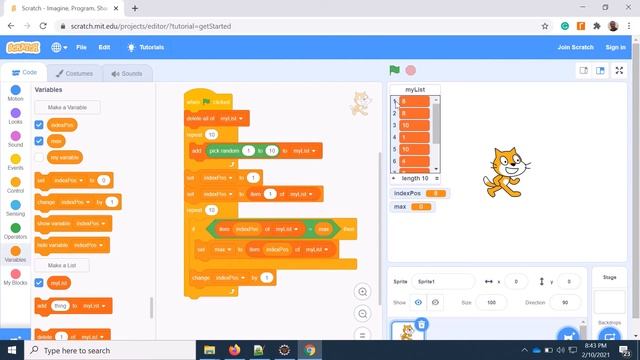Click Sign in link

616,47
